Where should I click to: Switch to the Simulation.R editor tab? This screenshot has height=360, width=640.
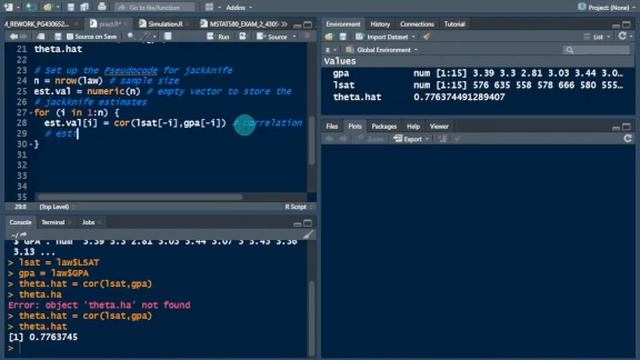pyautogui.click(x=165, y=24)
